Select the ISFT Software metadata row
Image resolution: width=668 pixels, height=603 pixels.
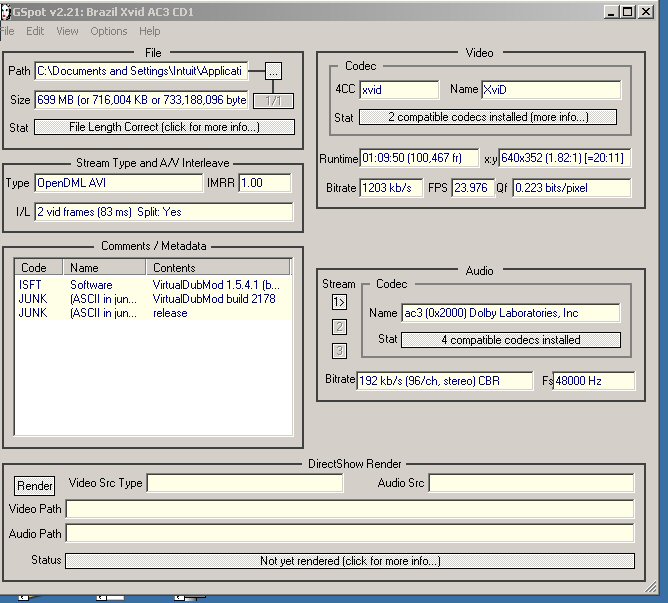coord(153,285)
